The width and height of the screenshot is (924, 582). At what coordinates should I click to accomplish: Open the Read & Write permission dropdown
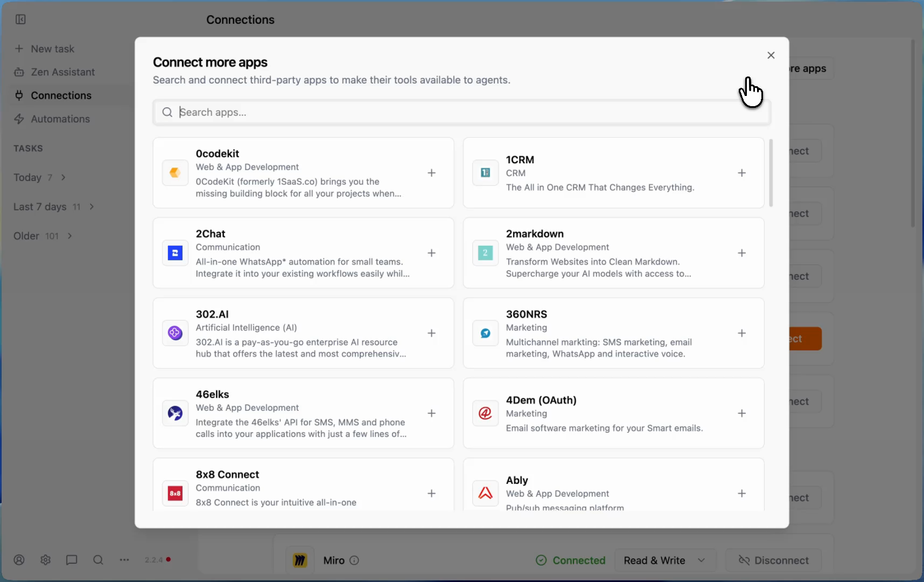point(665,560)
